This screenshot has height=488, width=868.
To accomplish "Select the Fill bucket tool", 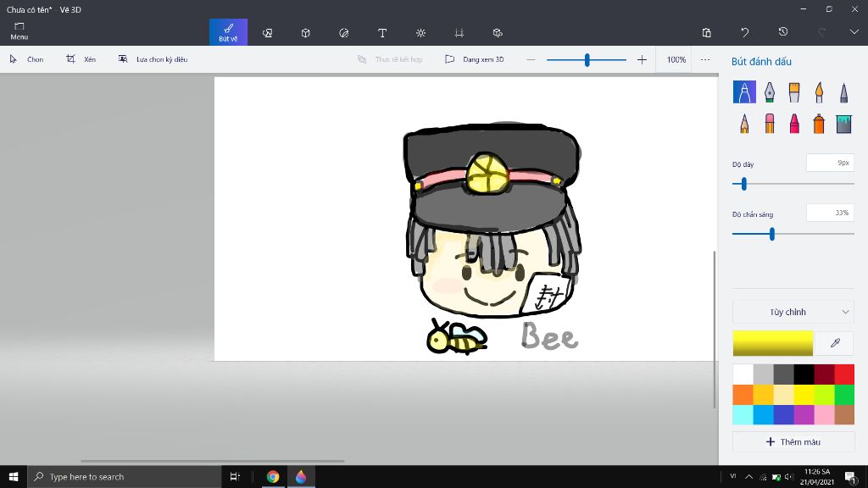I will pyautogui.click(x=843, y=123).
